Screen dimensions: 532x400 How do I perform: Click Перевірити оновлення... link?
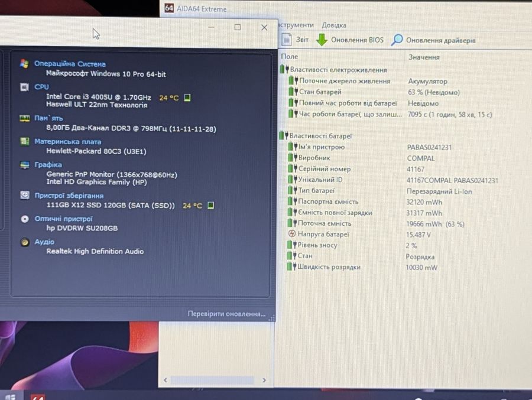click(226, 314)
